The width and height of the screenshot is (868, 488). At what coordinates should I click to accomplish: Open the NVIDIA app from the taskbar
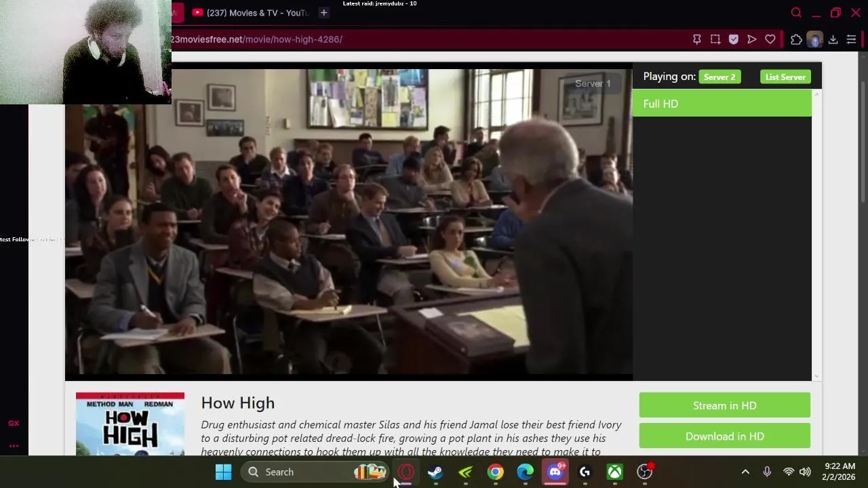coord(465,472)
